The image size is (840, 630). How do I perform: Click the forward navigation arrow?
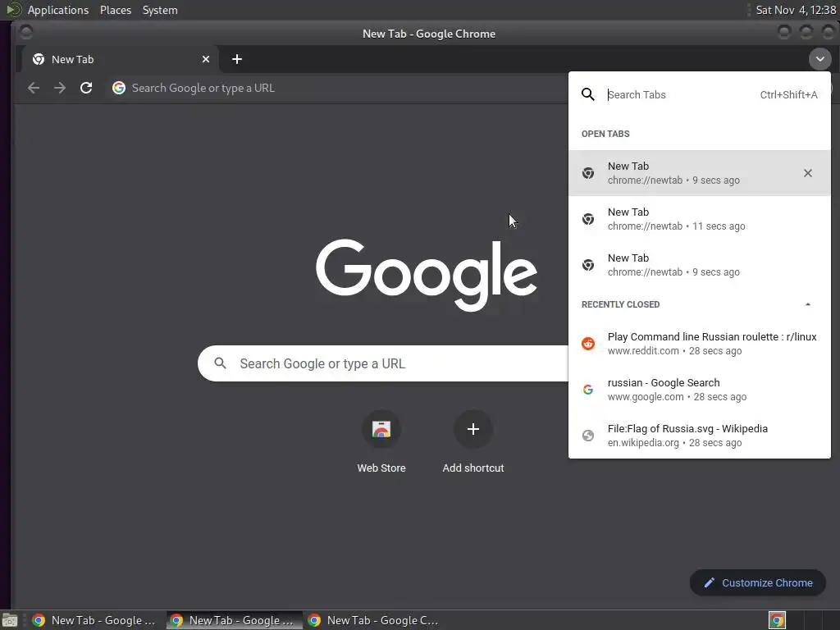pos(59,88)
